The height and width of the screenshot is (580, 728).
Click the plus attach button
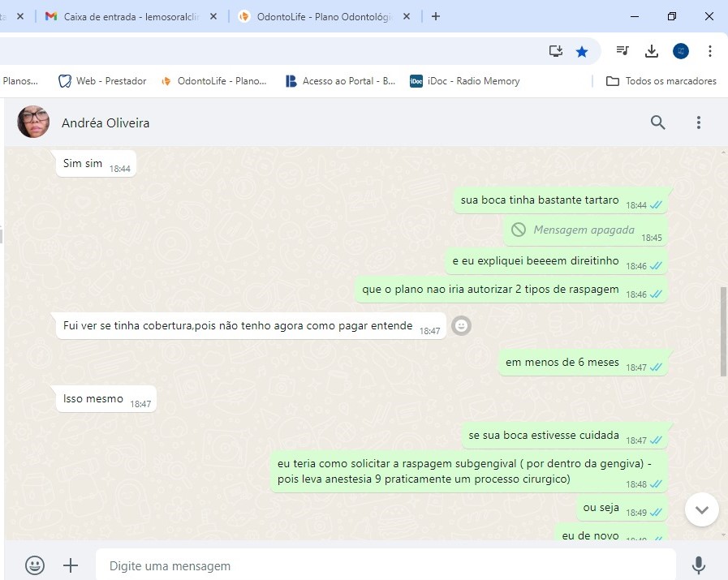pyautogui.click(x=71, y=565)
